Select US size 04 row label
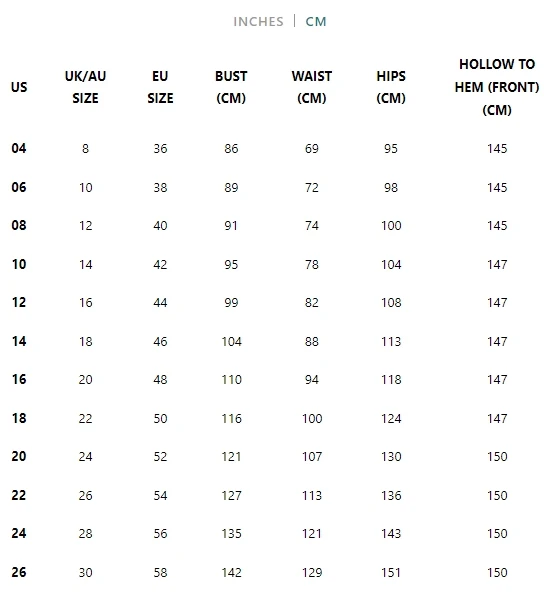Image resolution: width=544 pixels, height=605 pixels. [x=19, y=149]
